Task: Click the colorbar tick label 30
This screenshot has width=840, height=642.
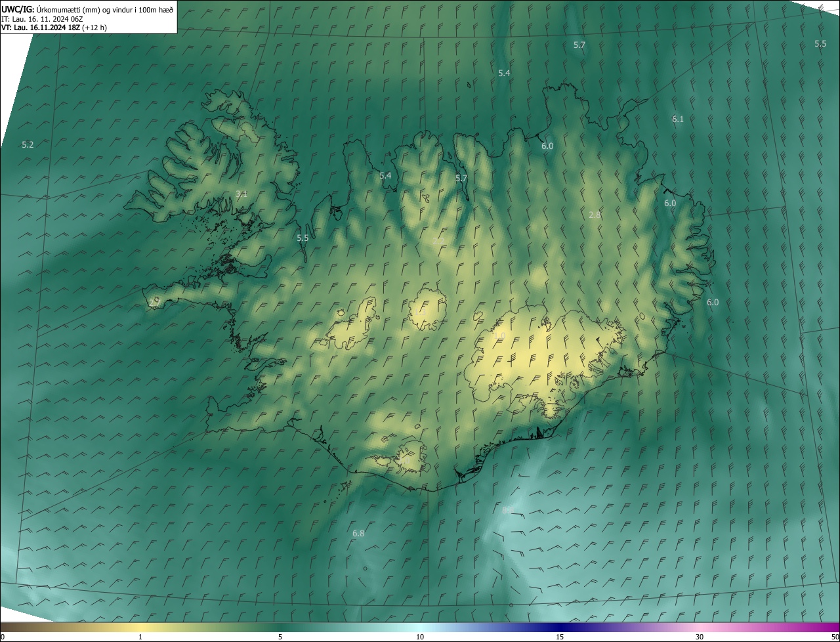Action: pos(700,637)
